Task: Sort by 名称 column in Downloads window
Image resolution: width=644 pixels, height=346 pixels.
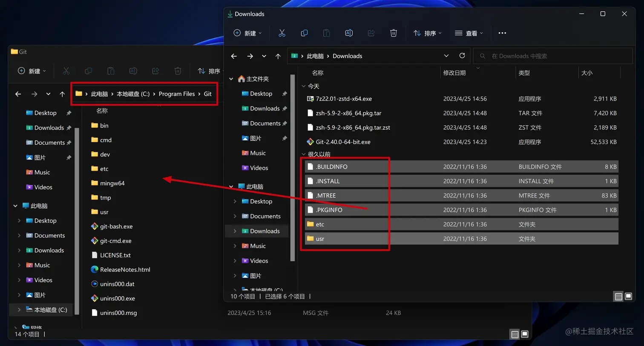Action: click(x=318, y=73)
